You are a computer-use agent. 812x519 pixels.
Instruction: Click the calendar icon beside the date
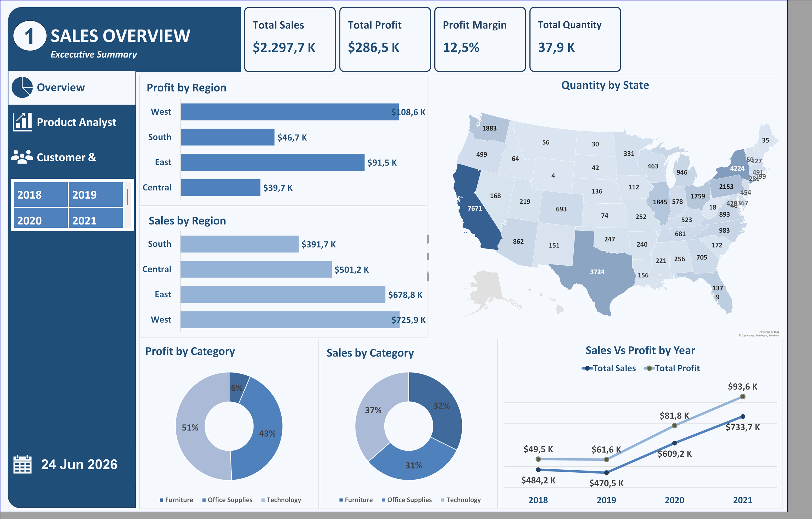pos(22,465)
